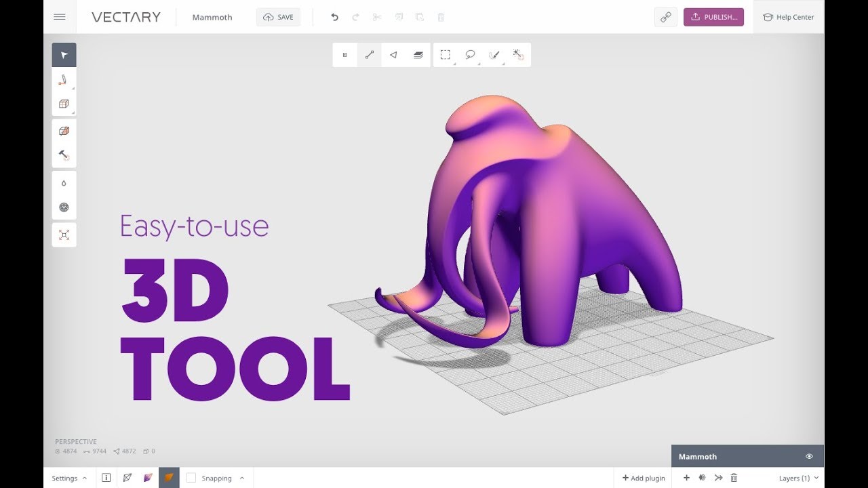Open the material droplet color tool
The image size is (868, 488).
click(64, 183)
